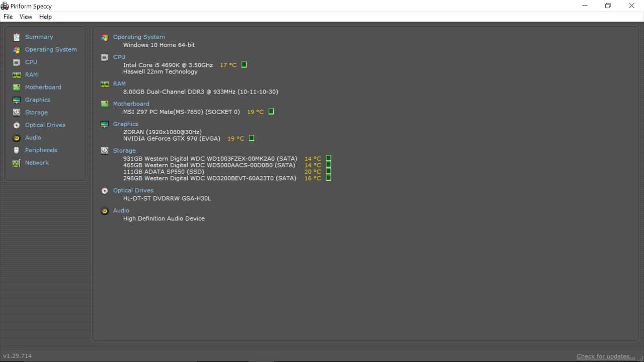Click the WD3200BEVT temperature status square

[x=329, y=178]
